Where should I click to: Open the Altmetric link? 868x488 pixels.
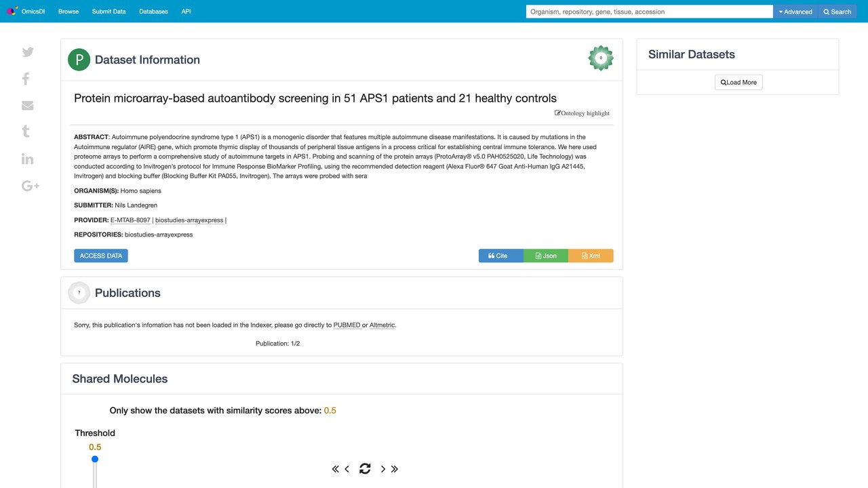coord(382,325)
